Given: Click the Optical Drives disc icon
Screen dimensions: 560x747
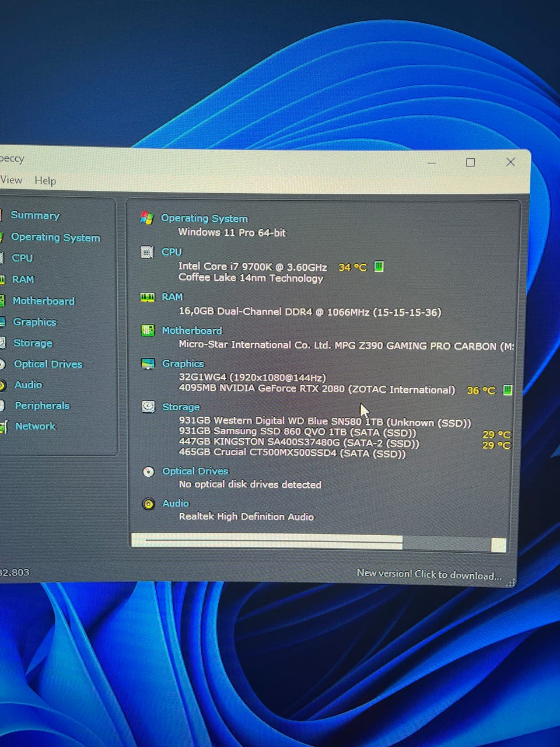Looking at the screenshot, I should tap(149, 472).
